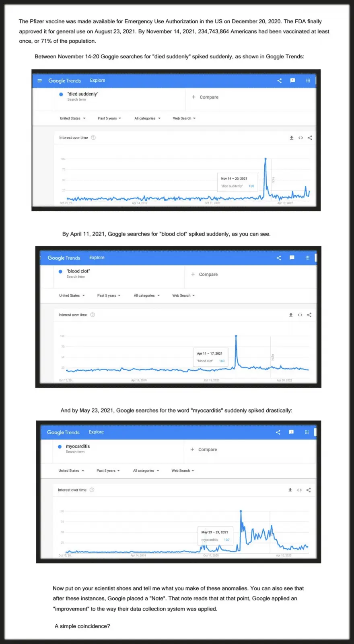Click Explore in the myocarditis Trends header
The height and width of the screenshot is (644, 354).
pos(96,432)
